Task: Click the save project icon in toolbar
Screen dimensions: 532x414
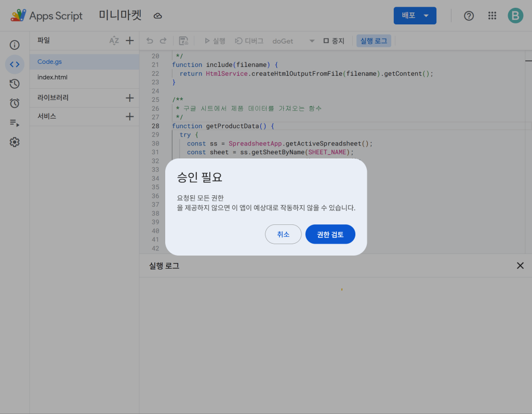Action: (x=183, y=41)
